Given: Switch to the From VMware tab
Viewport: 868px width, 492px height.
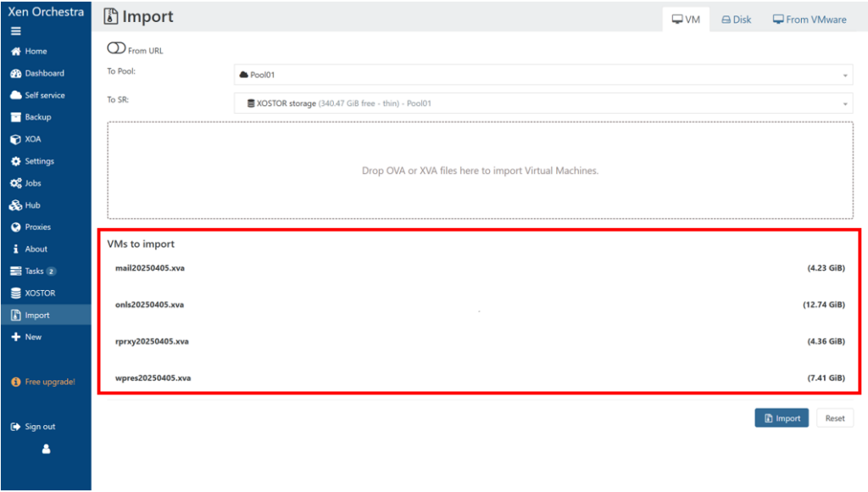Looking at the screenshot, I should [809, 20].
